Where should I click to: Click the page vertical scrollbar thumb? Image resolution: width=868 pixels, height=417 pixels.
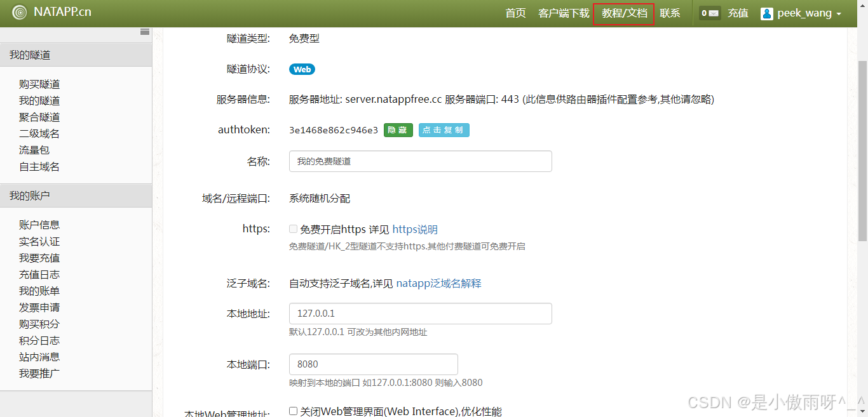click(862, 151)
